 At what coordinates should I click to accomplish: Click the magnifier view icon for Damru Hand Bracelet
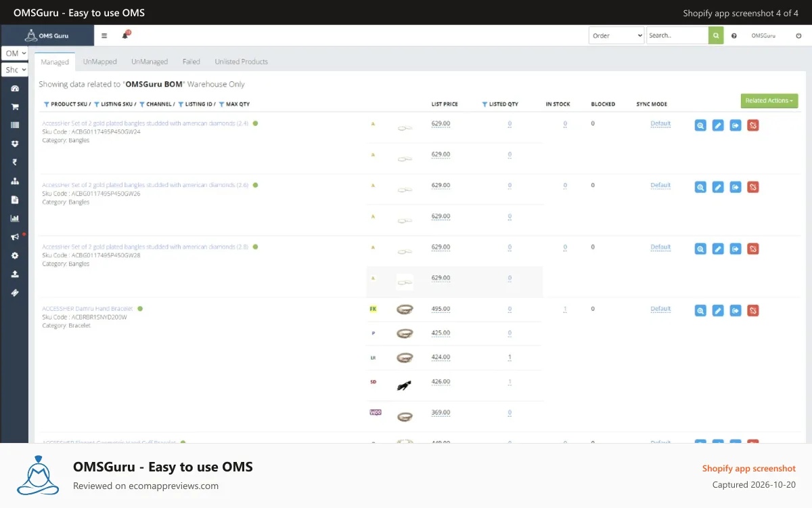(700, 310)
